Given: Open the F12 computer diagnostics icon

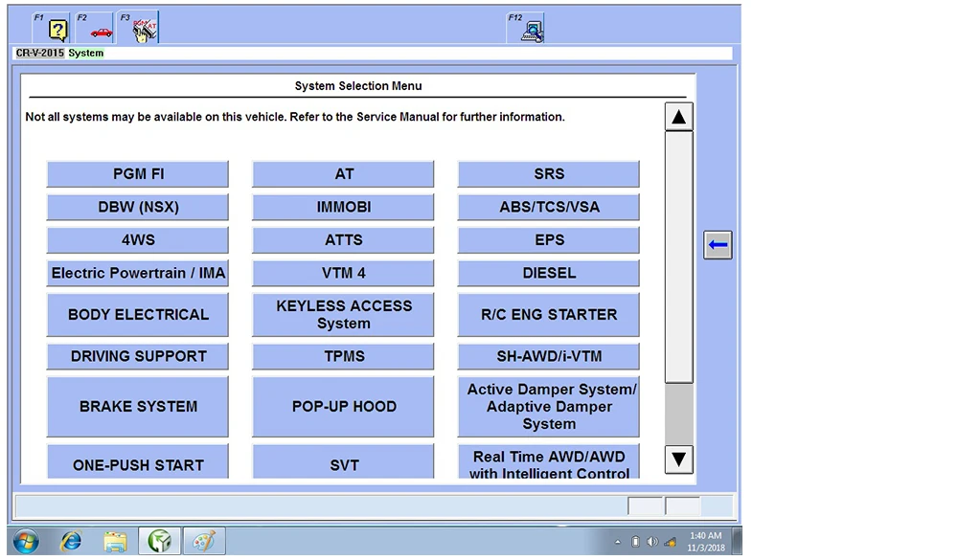Looking at the screenshot, I should pos(525,28).
